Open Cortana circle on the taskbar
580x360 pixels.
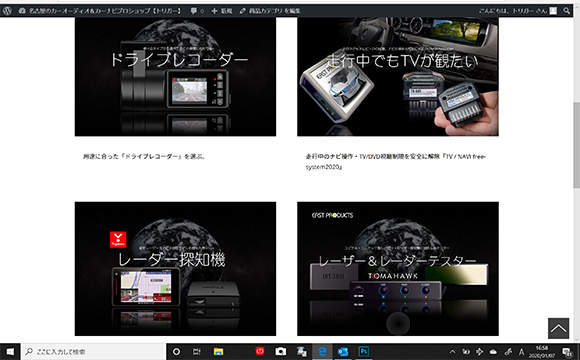tap(176, 351)
